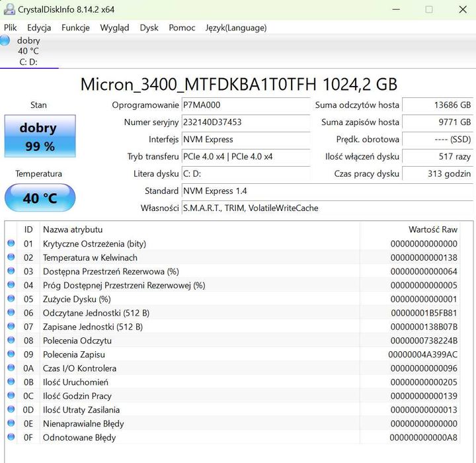Click the status orb for Nienaprawialne Błędy row
This screenshot has width=476, height=463.
[11, 423]
